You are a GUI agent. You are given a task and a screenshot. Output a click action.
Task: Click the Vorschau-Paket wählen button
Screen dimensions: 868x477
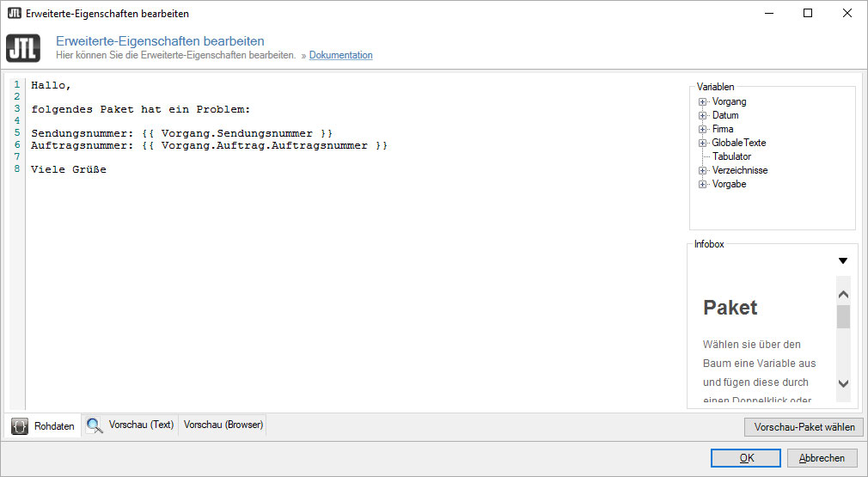804,427
